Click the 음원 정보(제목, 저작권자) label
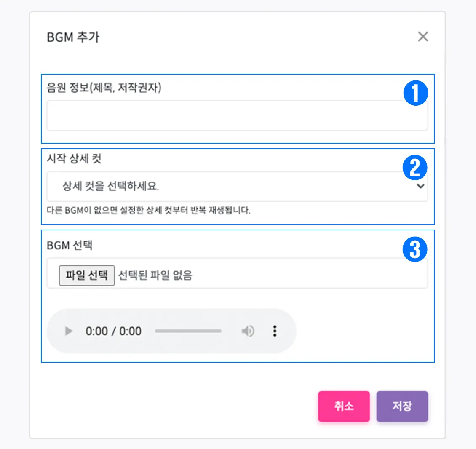 pyautogui.click(x=104, y=88)
